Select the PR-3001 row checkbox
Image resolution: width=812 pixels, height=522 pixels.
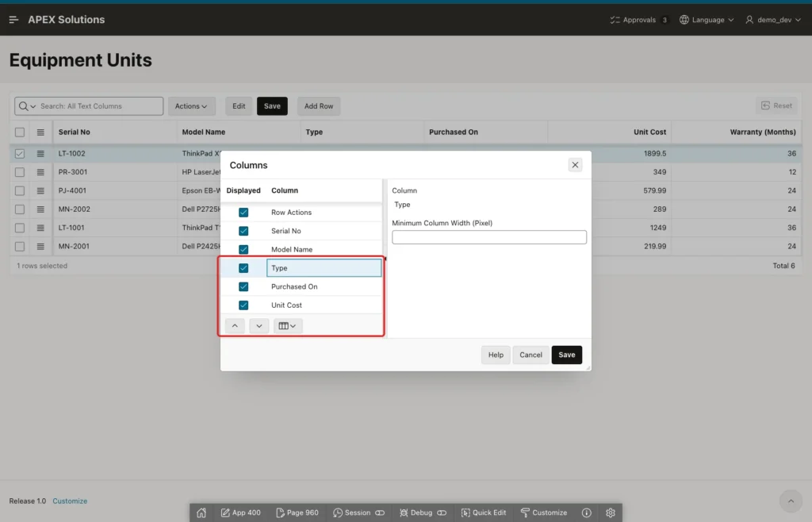pyautogui.click(x=20, y=172)
